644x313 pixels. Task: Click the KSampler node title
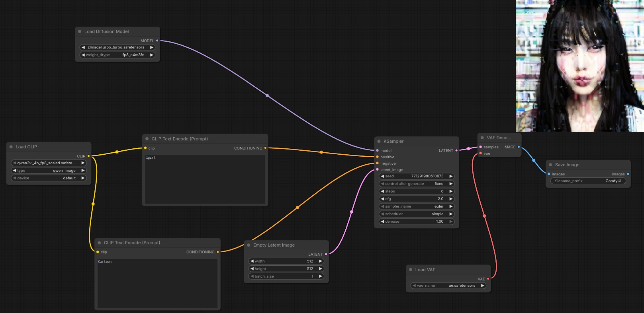coord(393,141)
